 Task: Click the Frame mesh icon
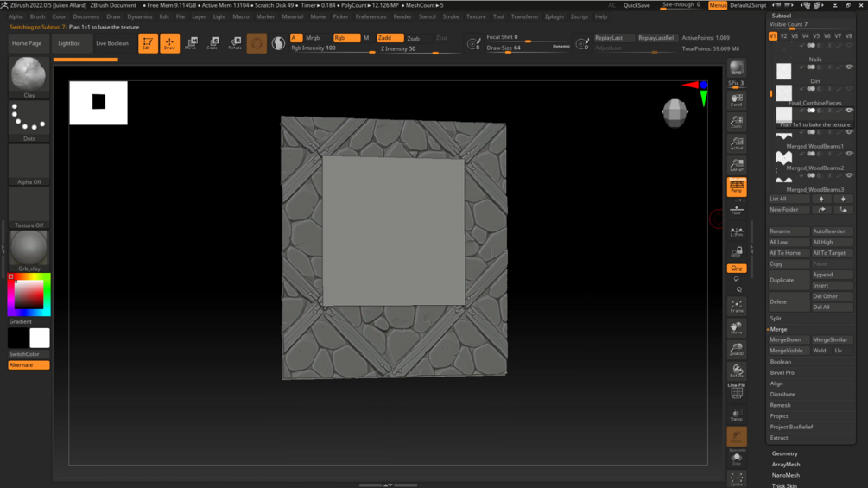click(x=736, y=307)
